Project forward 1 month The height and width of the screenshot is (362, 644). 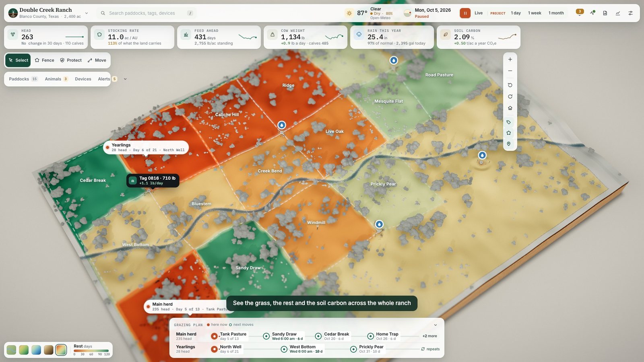[x=556, y=13]
